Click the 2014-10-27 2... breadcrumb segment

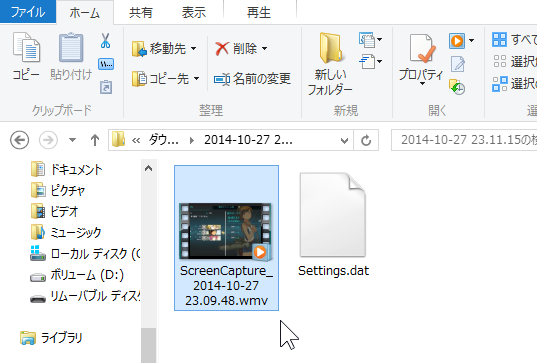coord(248,140)
